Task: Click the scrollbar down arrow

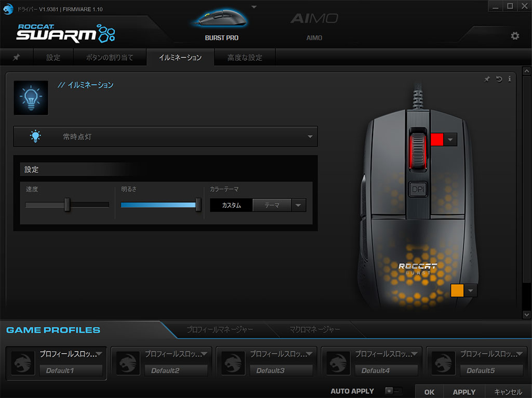Action: pos(526,314)
